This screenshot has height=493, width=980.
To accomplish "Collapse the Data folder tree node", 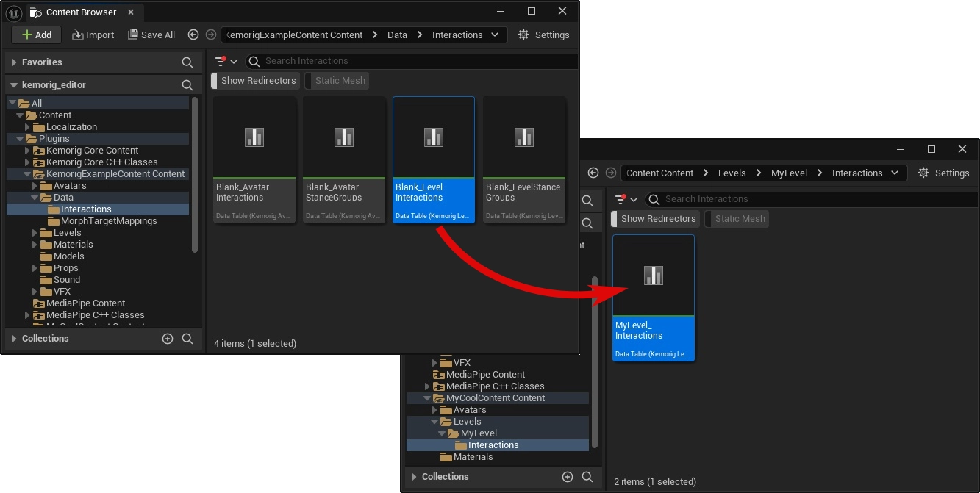I will (35, 198).
